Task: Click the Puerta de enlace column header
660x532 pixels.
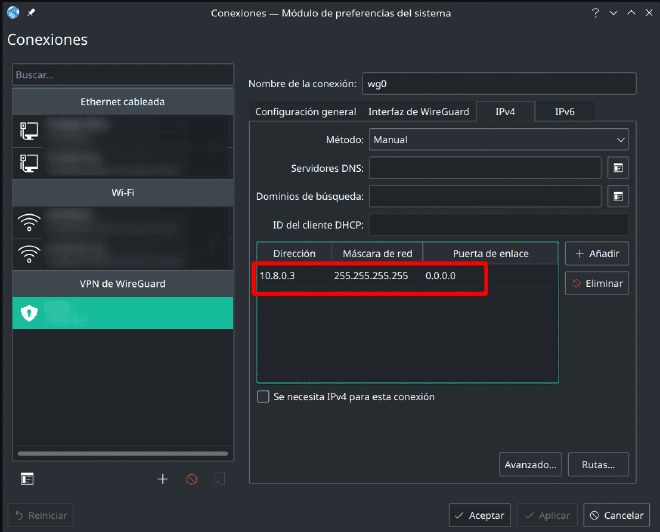Action: tap(490, 253)
